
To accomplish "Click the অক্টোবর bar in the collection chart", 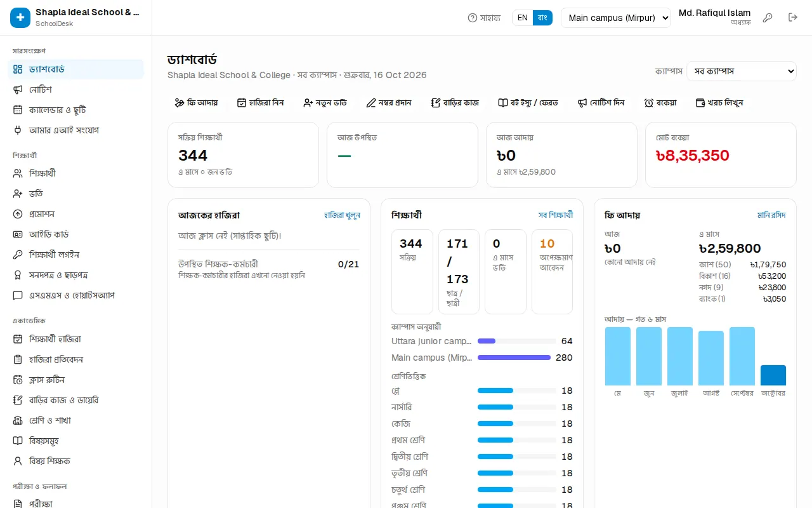I will (x=773, y=375).
